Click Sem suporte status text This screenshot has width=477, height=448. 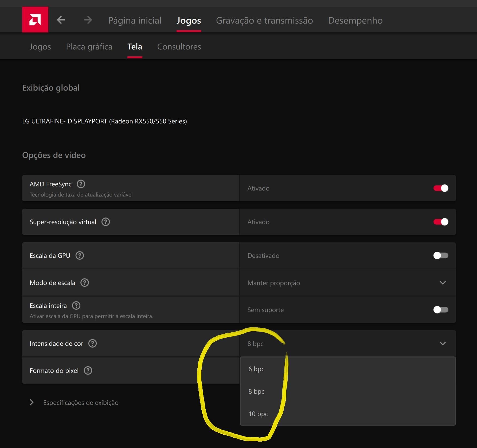tap(265, 310)
